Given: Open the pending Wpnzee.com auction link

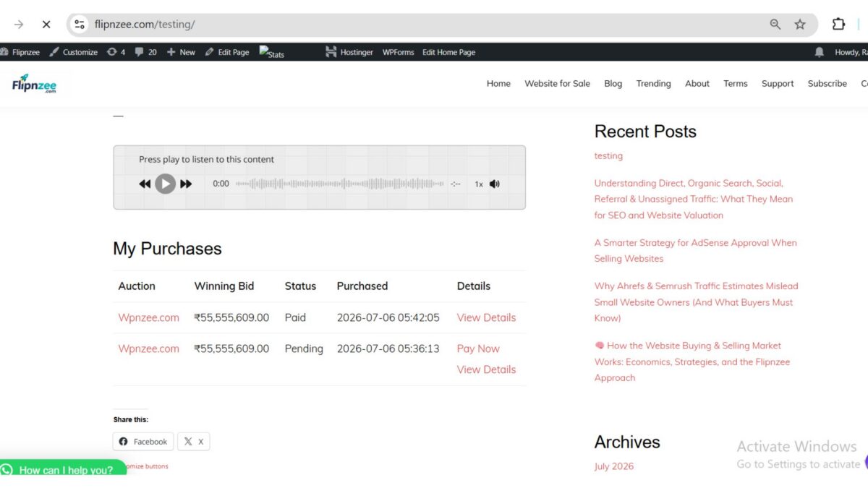Looking at the screenshot, I should [148, 348].
